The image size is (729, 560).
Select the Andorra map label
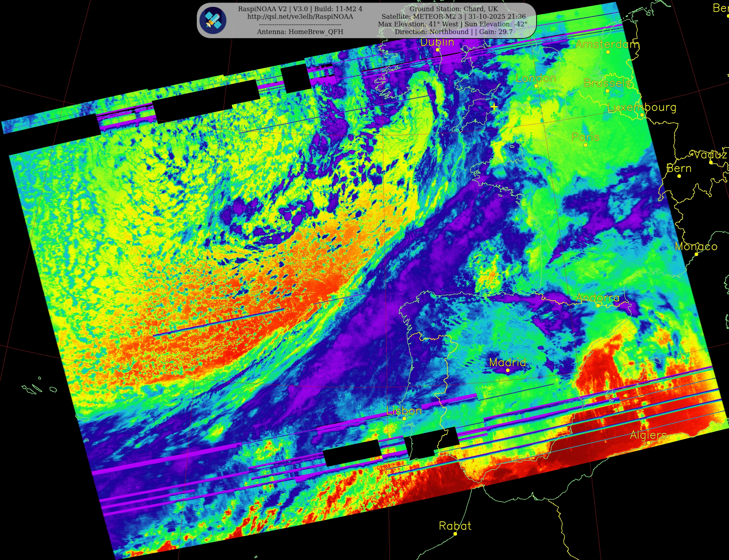(x=597, y=298)
